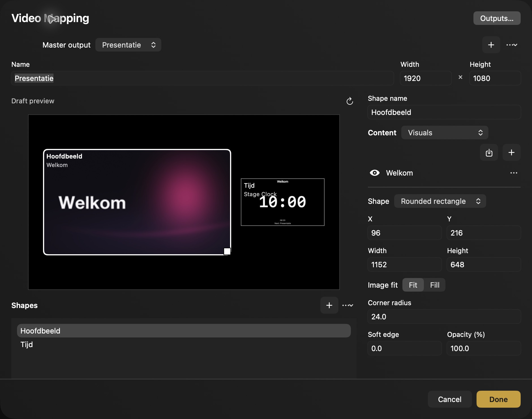Click the Draft preview label
The height and width of the screenshot is (419, 532).
pos(33,101)
